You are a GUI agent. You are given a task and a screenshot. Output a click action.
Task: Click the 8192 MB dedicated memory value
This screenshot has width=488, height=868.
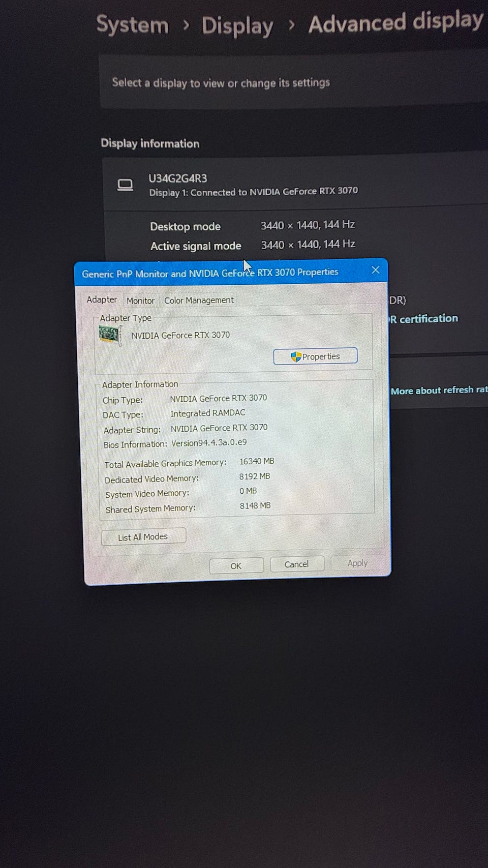point(255,476)
